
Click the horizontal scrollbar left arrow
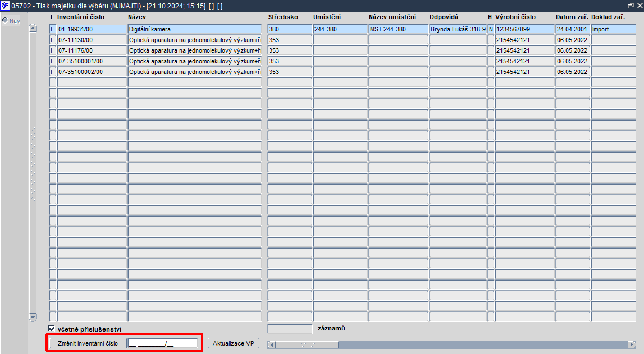pos(271,344)
